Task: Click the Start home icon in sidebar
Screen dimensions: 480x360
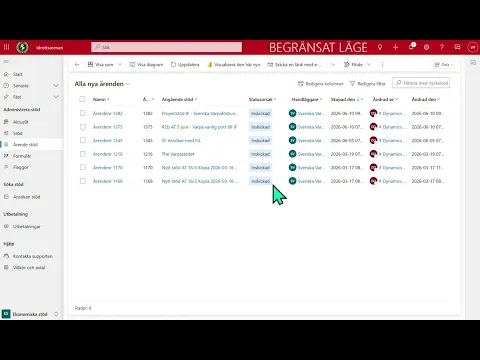Action: pos(6,74)
